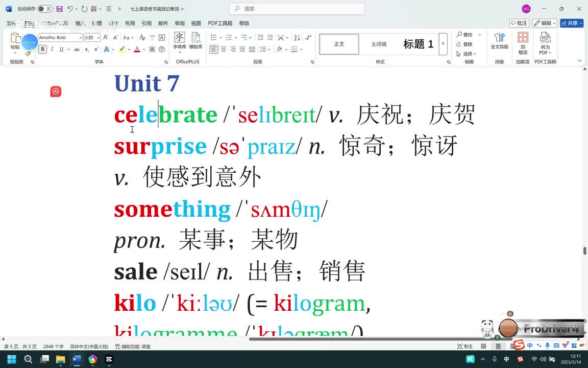Switch to the 引用 ribbon tab

click(146, 24)
